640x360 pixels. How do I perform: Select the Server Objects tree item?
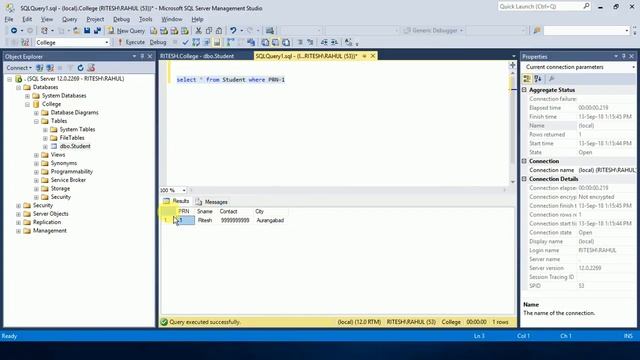[51, 214]
